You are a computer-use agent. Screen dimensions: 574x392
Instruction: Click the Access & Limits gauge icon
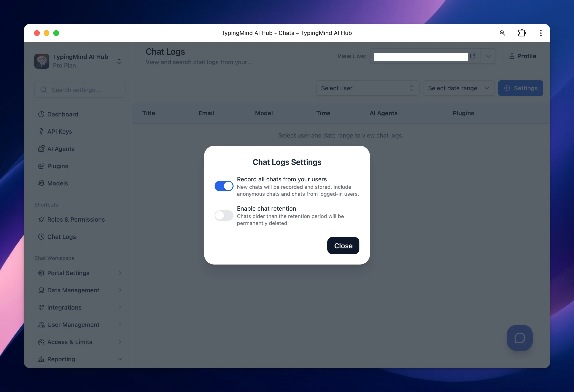[x=41, y=342]
